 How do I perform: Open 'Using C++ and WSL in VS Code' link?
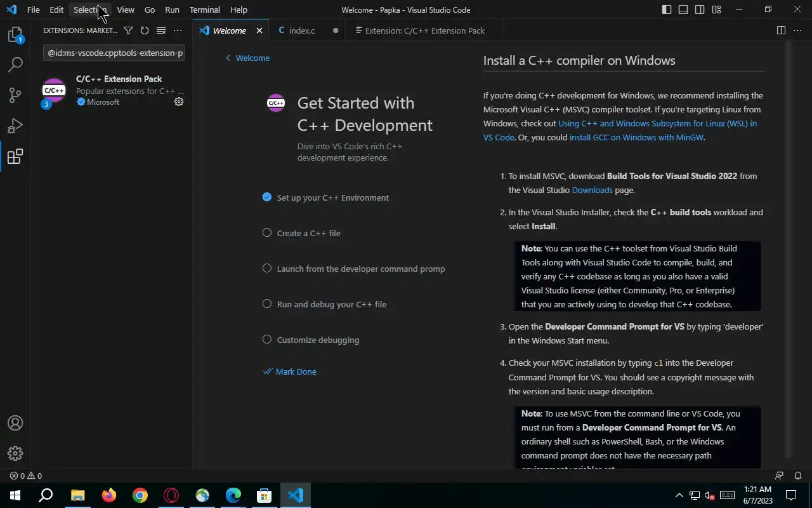click(x=657, y=123)
